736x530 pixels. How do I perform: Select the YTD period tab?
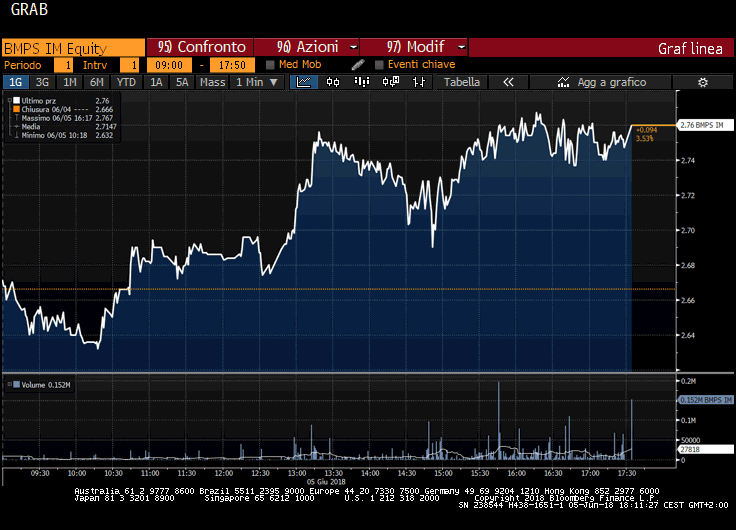point(126,82)
